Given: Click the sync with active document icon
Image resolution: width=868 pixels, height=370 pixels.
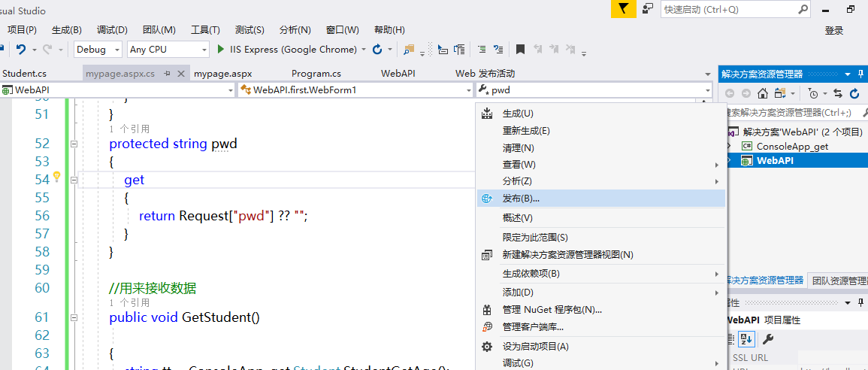Looking at the screenshot, I should (x=837, y=93).
